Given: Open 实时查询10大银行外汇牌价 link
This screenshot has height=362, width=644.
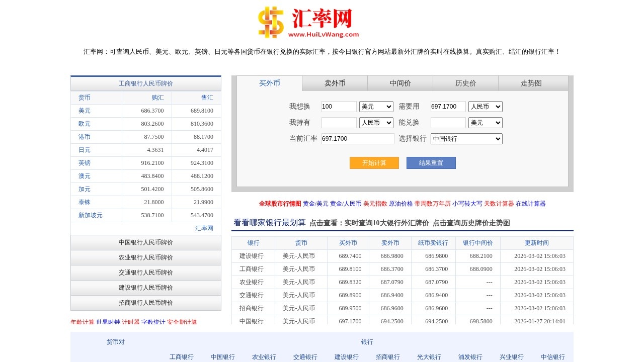Looking at the screenshot, I should 388,222.
